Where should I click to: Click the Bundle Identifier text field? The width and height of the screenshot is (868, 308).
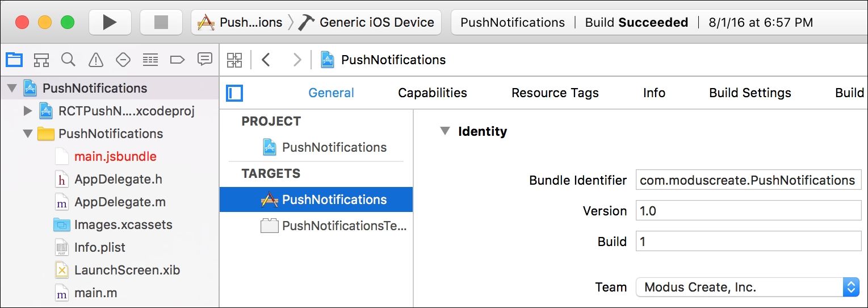pos(748,180)
